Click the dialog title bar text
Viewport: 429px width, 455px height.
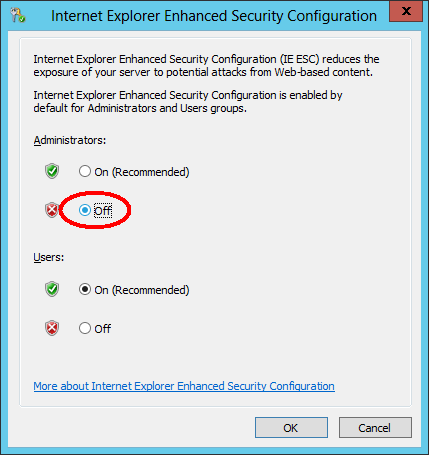[214, 16]
